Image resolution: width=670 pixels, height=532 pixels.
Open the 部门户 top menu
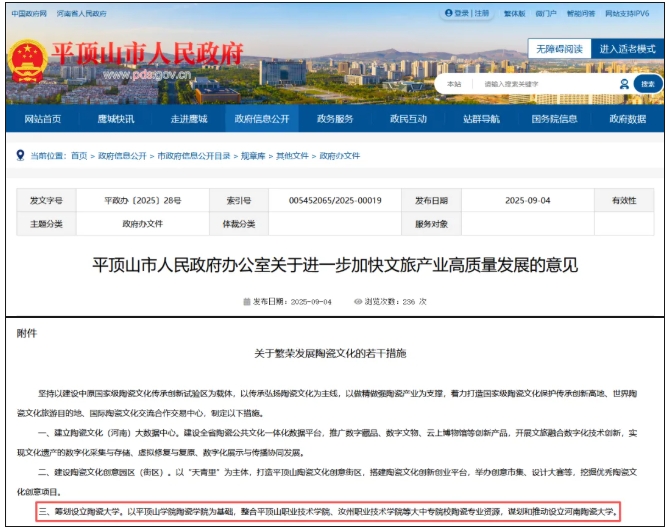click(x=546, y=14)
